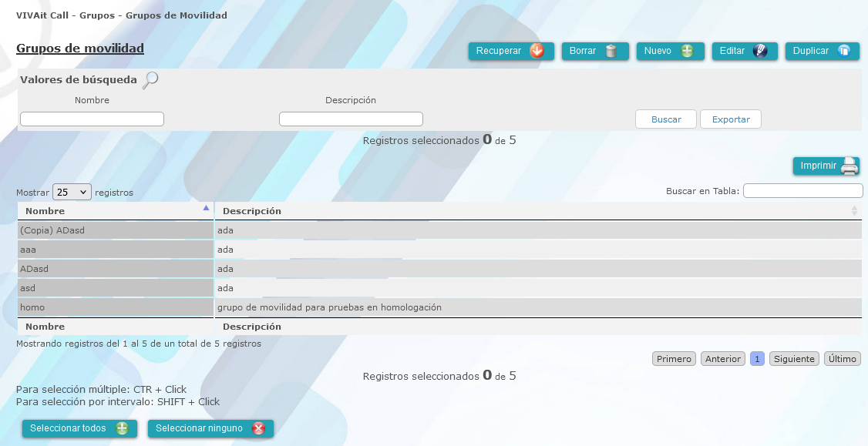Delete selection with the Borrar button

tap(595, 51)
